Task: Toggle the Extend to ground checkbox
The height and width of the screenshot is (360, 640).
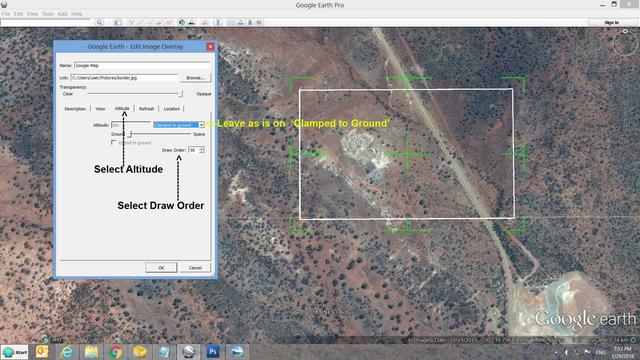Action: [x=113, y=142]
